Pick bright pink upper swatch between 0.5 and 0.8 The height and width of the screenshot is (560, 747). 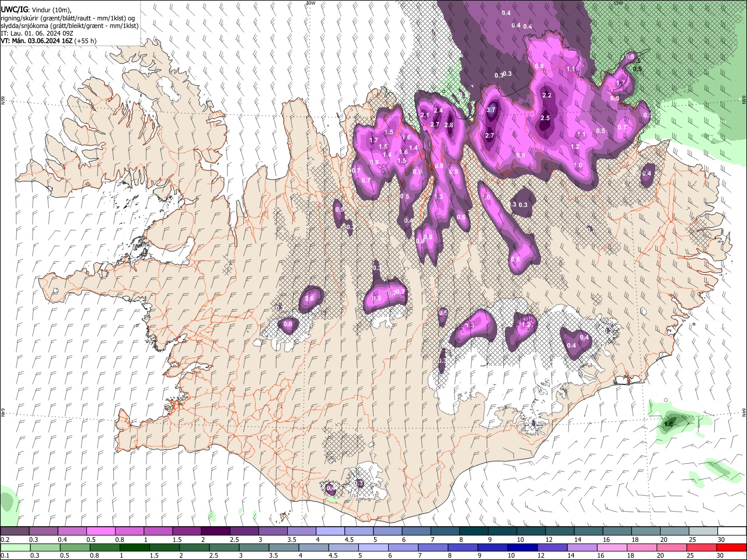[x=100, y=531]
